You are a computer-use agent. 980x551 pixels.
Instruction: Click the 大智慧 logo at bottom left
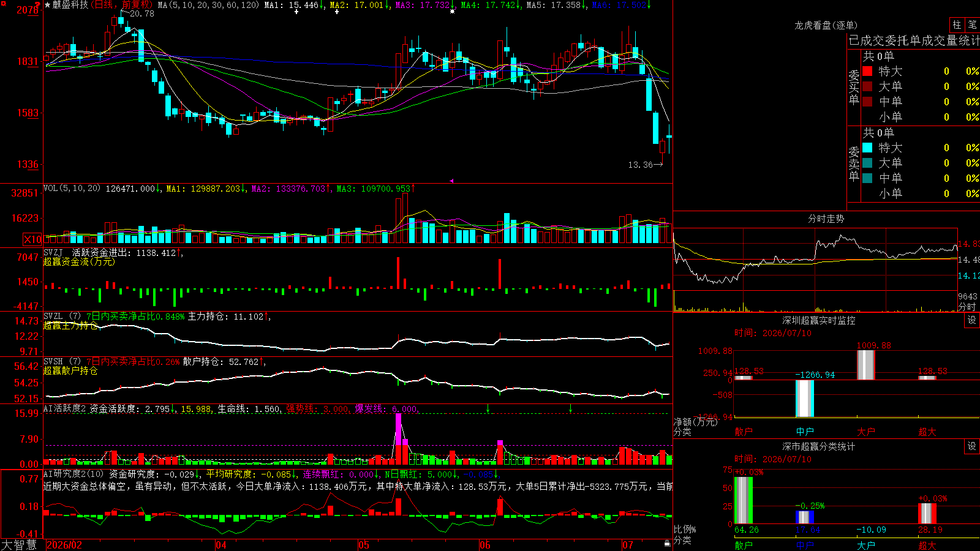pyautogui.click(x=19, y=545)
